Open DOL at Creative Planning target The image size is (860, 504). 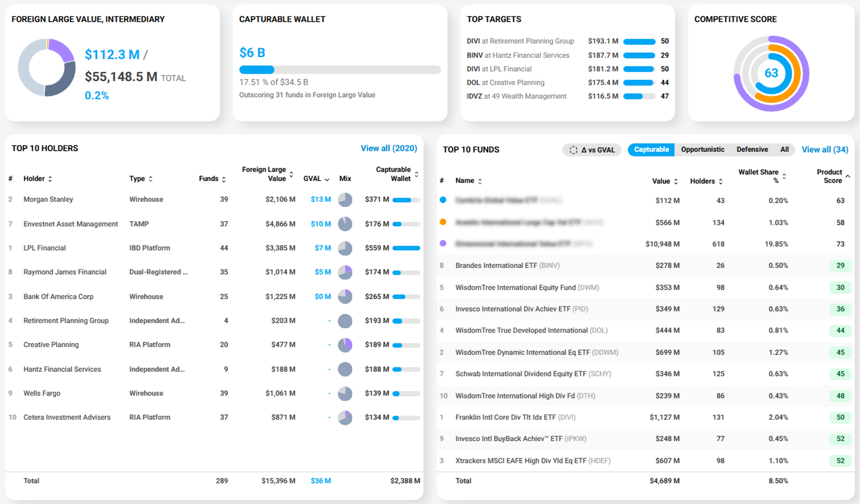coord(505,83)
